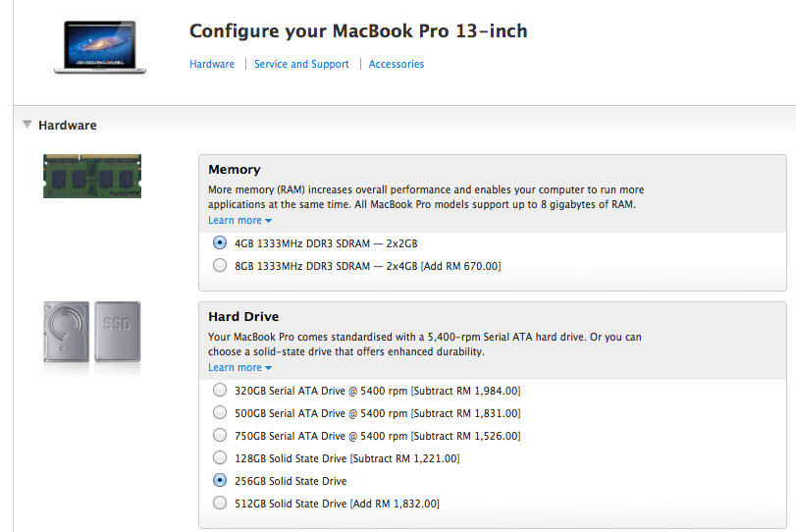The height and width of the screenshot is (532, 796).
Task: Open the Service and Support tab
Action: 301,64
